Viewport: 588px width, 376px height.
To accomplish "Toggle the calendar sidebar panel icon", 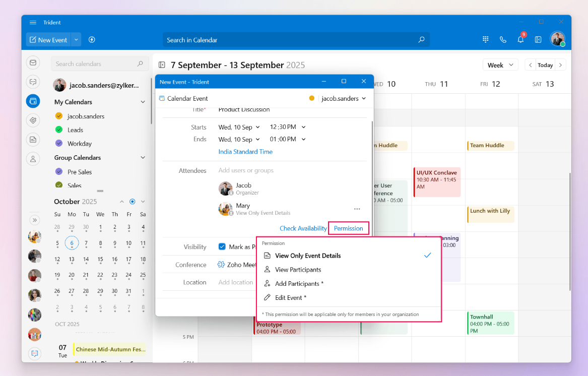I will point(162,65).
